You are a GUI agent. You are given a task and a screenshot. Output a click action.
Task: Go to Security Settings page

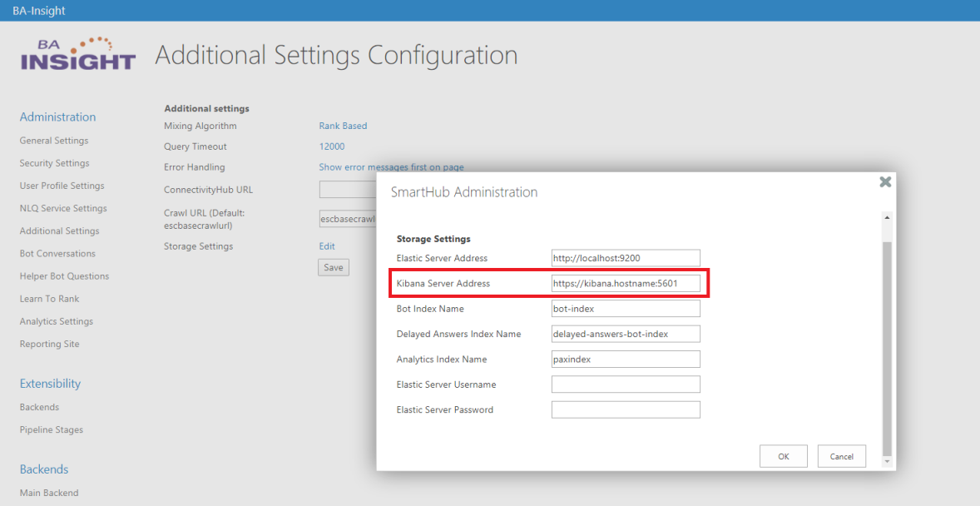[x=55, y=163]
